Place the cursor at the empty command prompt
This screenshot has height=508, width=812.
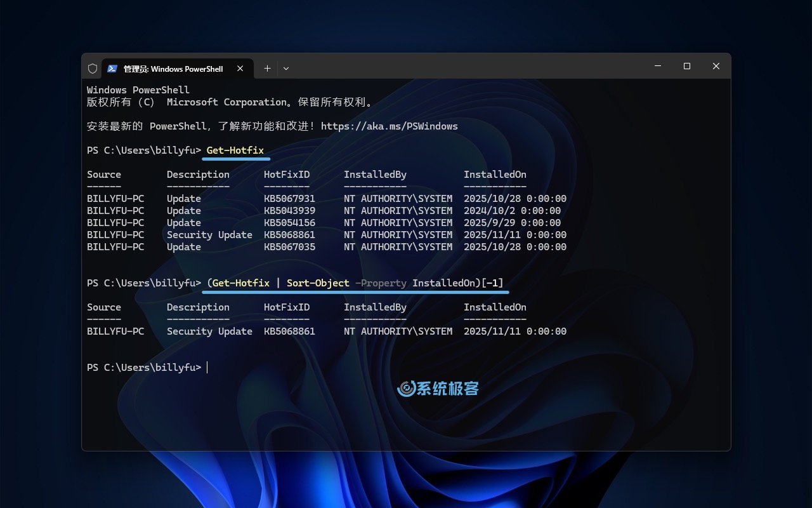[207, 367]
